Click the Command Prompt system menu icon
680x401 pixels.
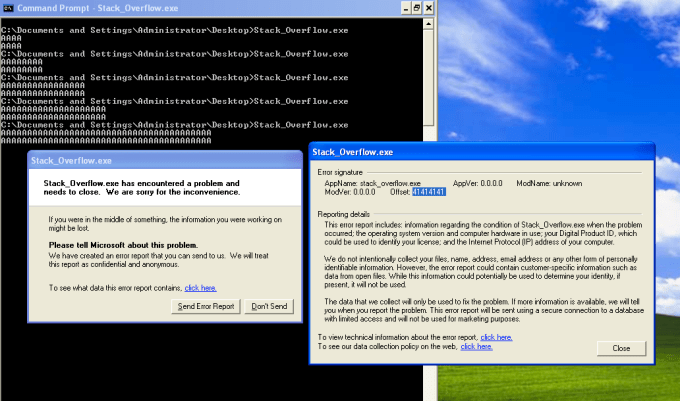point(8,10)
